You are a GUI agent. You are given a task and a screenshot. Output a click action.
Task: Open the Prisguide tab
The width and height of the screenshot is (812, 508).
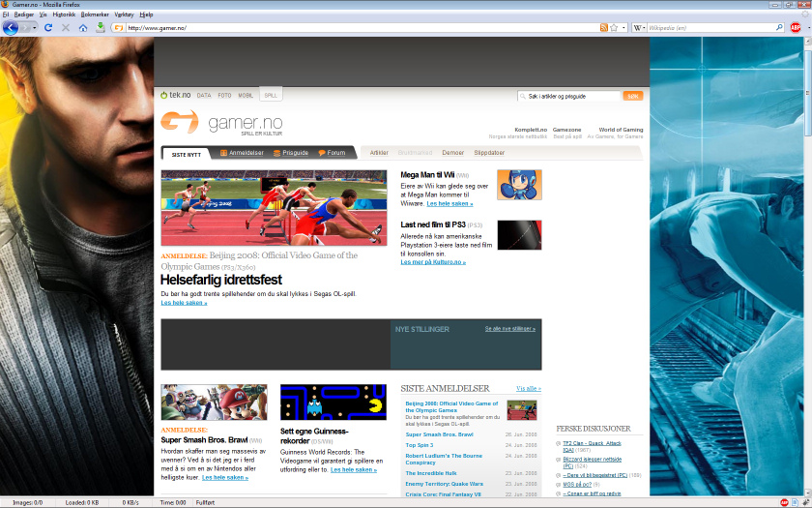(291, 153)
